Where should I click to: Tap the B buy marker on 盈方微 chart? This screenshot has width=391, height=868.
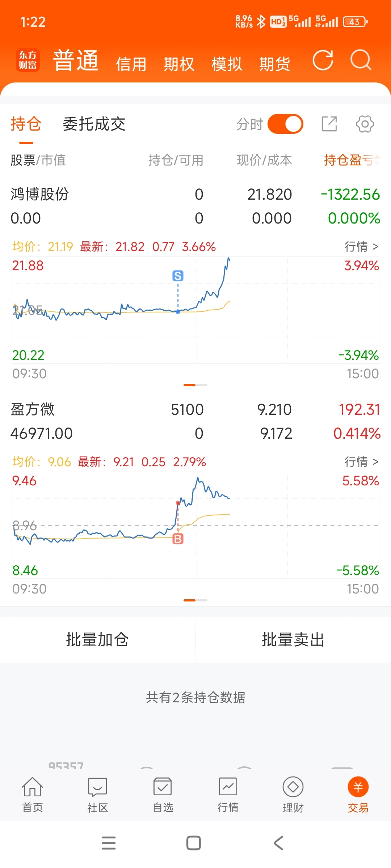[x=178, y=539]
